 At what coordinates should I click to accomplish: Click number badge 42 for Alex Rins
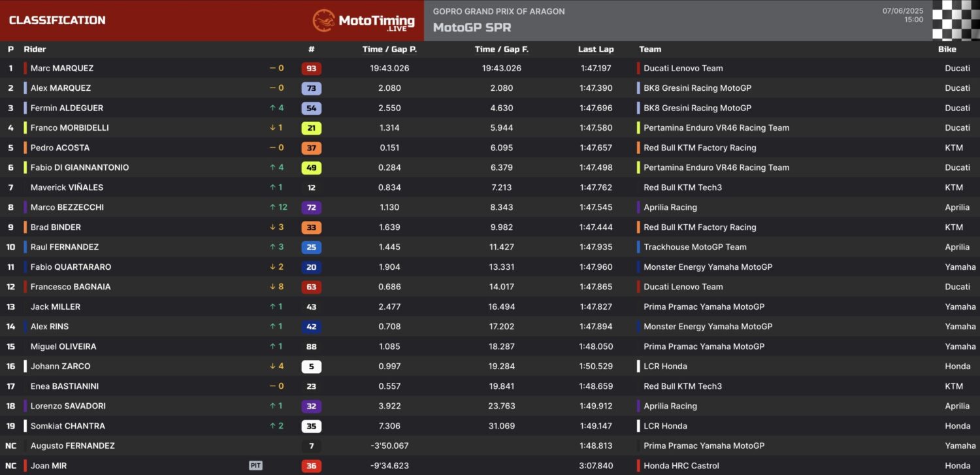(x=311, y=327)
